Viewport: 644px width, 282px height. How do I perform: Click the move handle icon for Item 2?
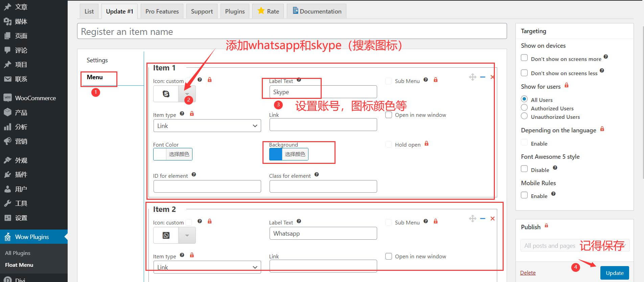click(473, 219)
